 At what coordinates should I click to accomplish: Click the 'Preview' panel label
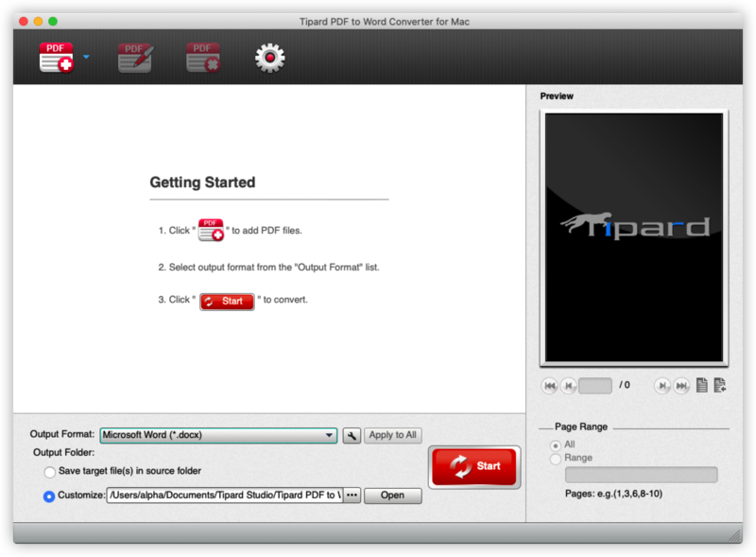[x=557, y=96]
